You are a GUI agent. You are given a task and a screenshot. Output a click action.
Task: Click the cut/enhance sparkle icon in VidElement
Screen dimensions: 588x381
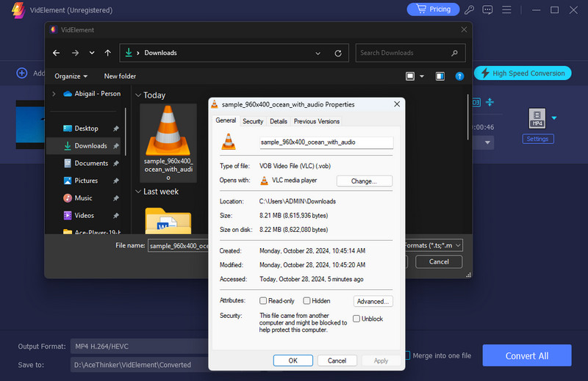pos(490,102)
